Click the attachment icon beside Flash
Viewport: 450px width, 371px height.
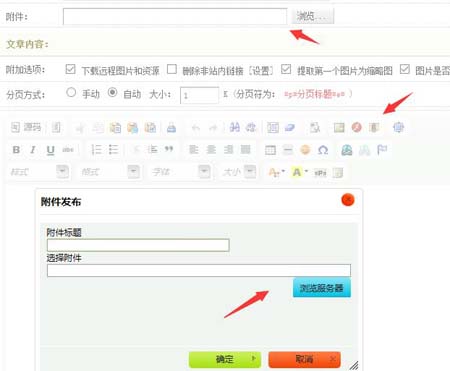pyautogui.click(x=374, y=127)
